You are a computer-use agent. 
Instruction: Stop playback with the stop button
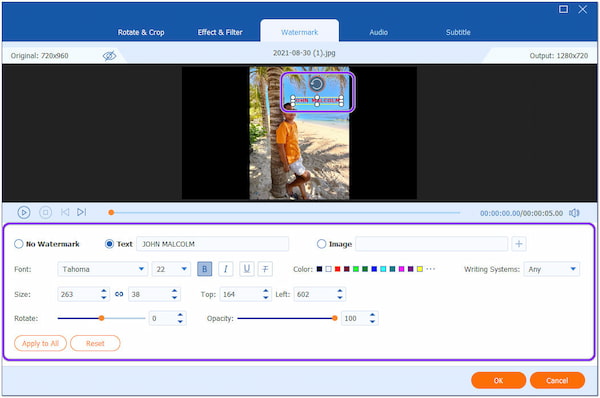click(46, 212)
